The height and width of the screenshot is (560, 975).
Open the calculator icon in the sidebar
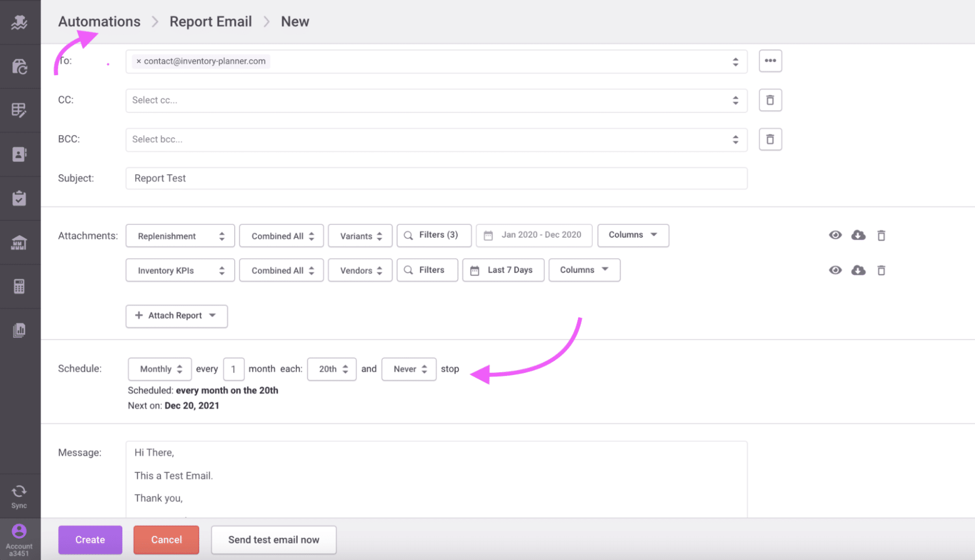[20, 286]
